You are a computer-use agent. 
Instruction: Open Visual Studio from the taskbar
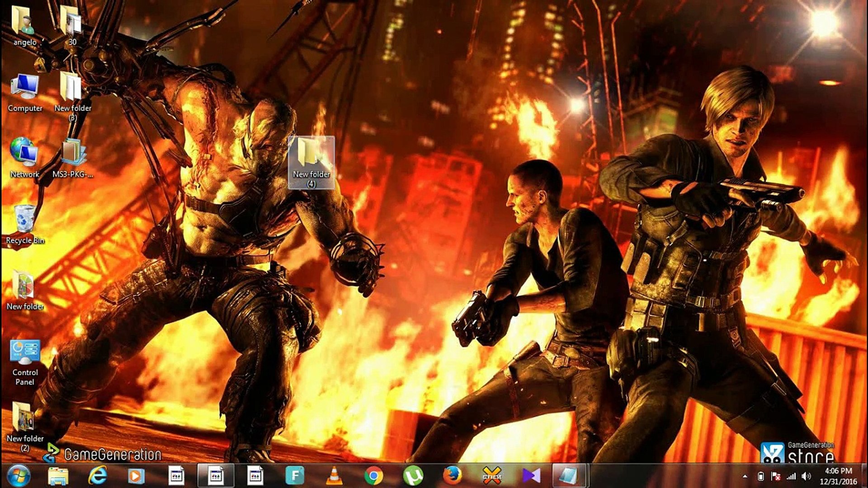531,475
